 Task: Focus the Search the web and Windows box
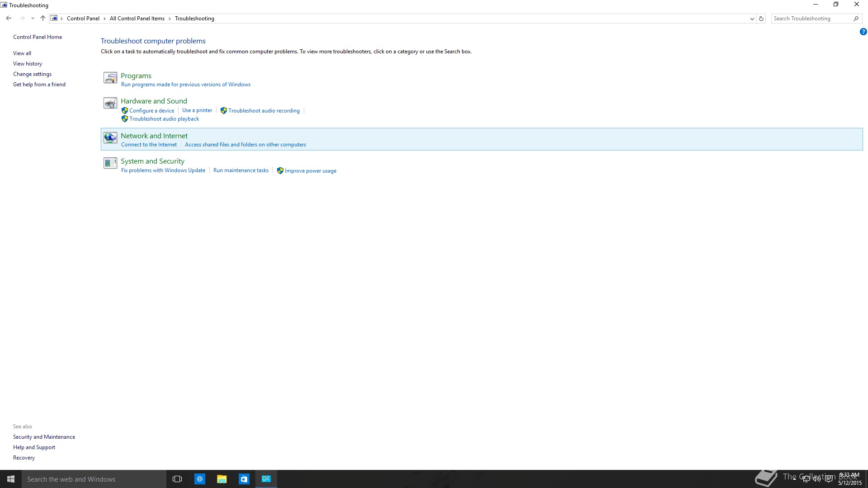point(94,479)
